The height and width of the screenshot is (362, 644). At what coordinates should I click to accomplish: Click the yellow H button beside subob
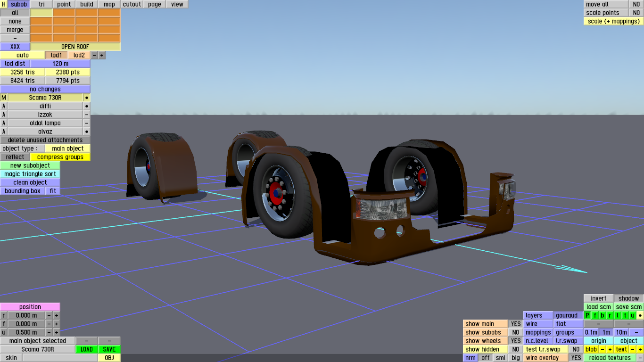pos(4,4)
